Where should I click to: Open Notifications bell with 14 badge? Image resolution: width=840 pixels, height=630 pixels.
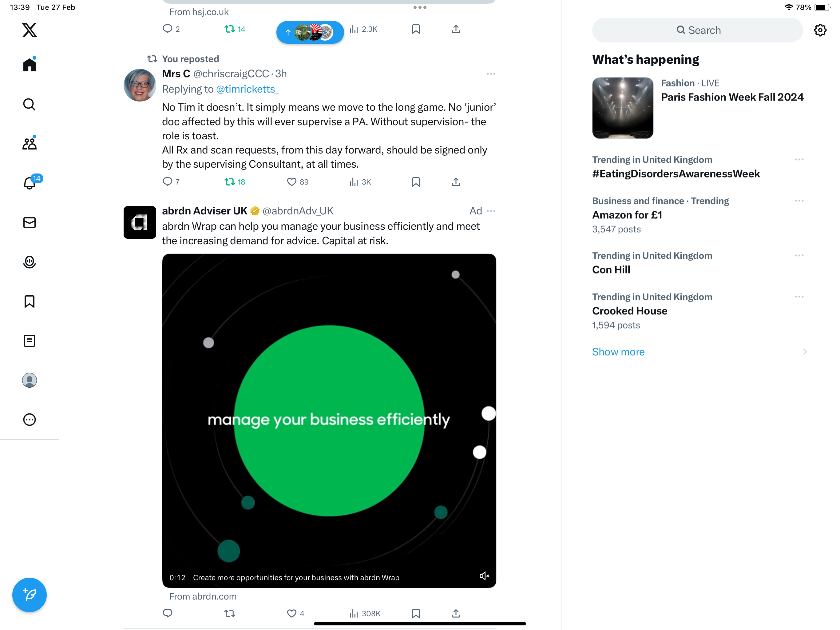pyautogui.click(x=30, y=183)
